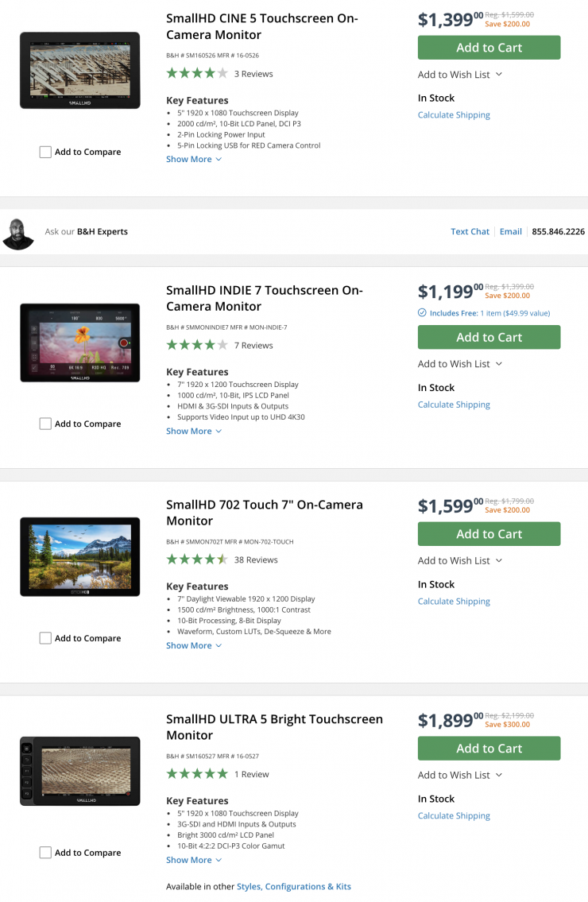Expand Show More under CINE 5 features
588x902 pixels.
coord(193,159)
